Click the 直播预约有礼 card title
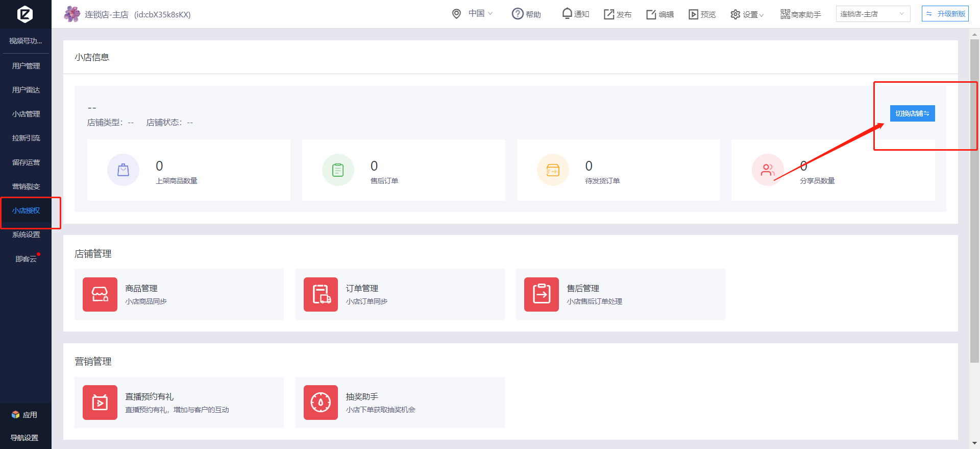This screenshot has width=980, height=449. pyautogui.click(x=150, y=397)
